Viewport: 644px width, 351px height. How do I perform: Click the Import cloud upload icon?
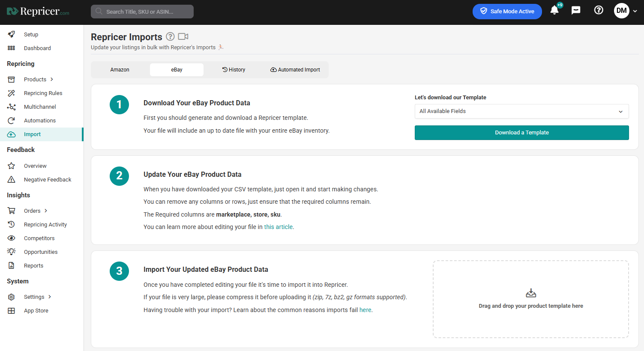12,134
